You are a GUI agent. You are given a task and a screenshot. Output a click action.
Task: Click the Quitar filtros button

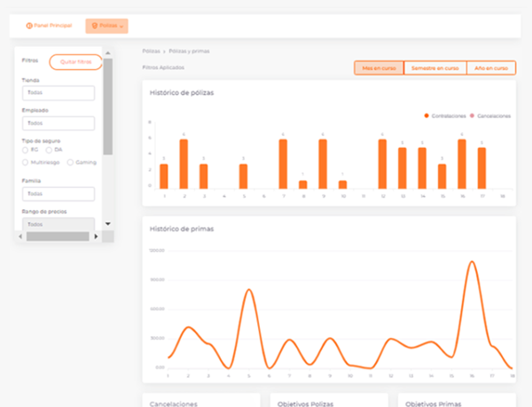pos(75,62)
